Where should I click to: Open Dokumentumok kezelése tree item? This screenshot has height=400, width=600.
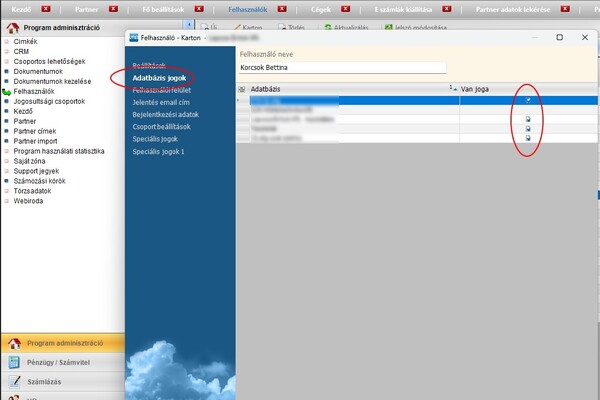click(52, 81)
